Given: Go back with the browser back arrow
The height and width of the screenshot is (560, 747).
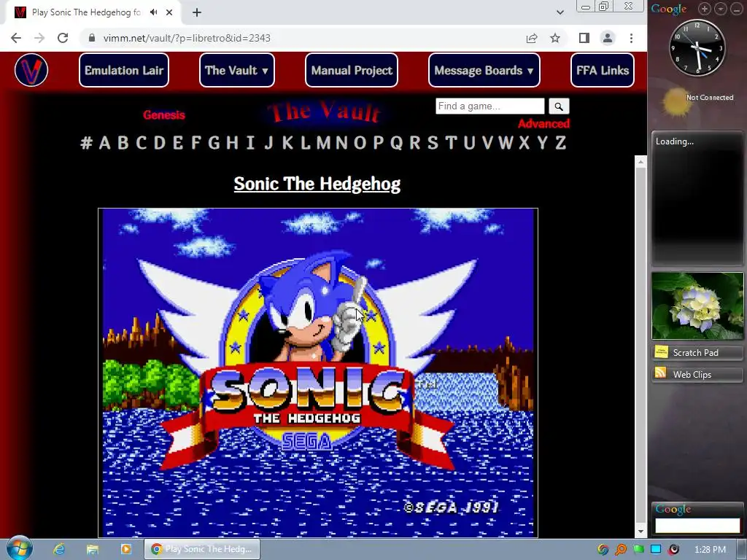Looking at the screenshot, I should point(16,38).
